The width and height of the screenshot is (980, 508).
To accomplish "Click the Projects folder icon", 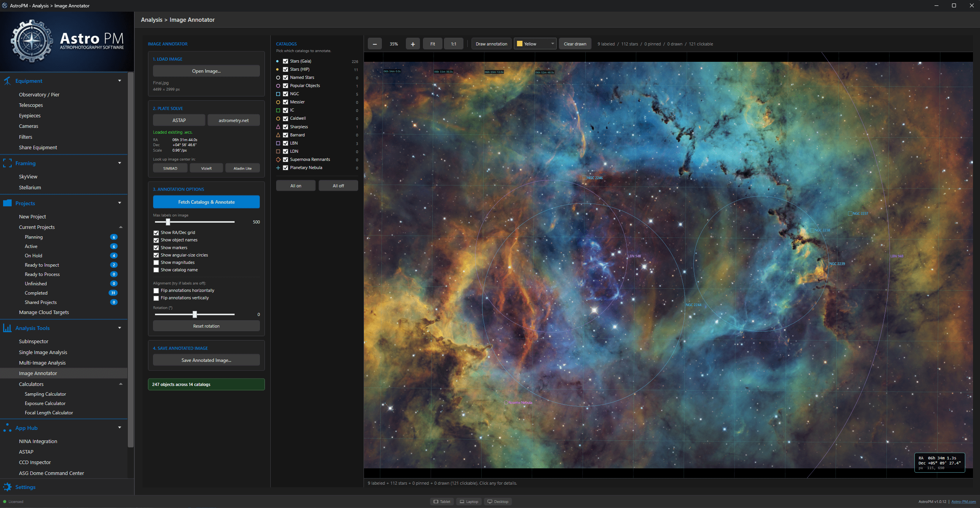I will tap(7, 203).
